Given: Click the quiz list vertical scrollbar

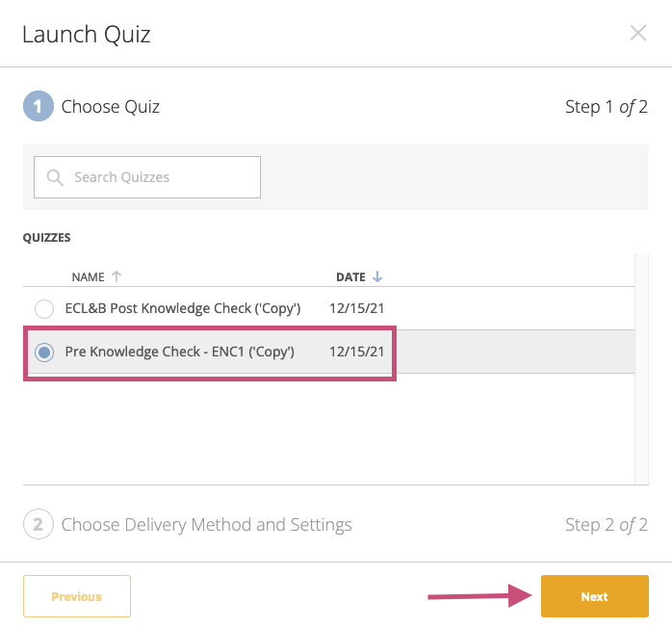Looking at the screenshot, I should coord(641,369).
